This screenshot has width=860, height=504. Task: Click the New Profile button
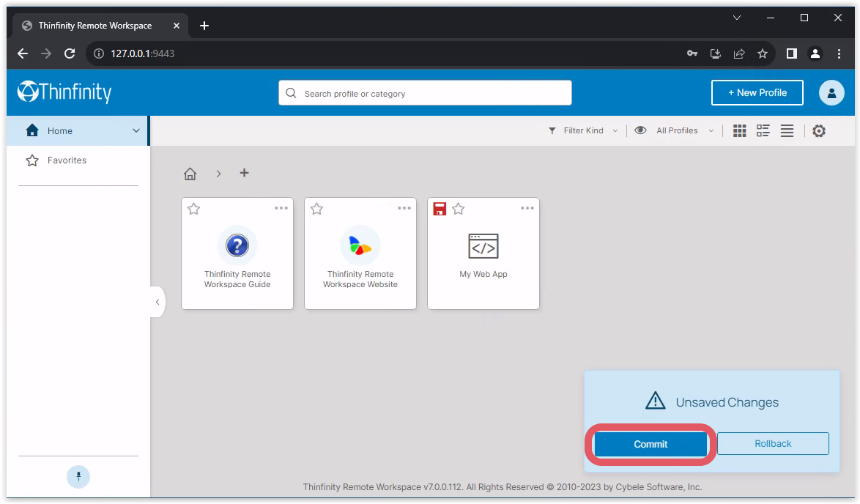click(x=757, y=93)
